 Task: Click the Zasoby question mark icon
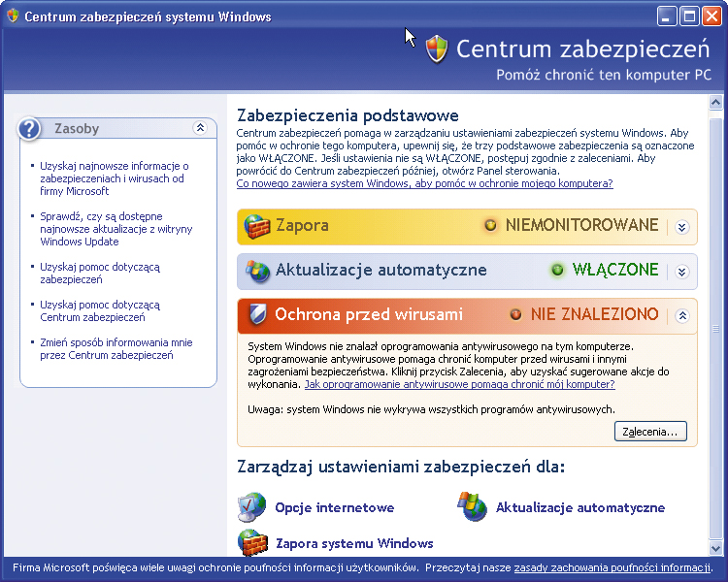click(31, 128)
